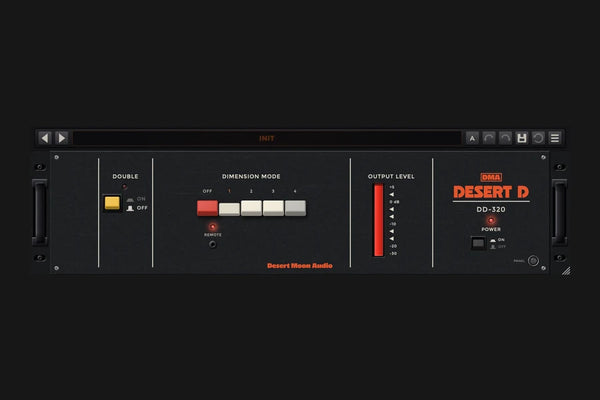Image resolution: width=600 pixels, height=400 pixels.
Task: Undo the last change in toolbar
Action: tap(489, 138)
